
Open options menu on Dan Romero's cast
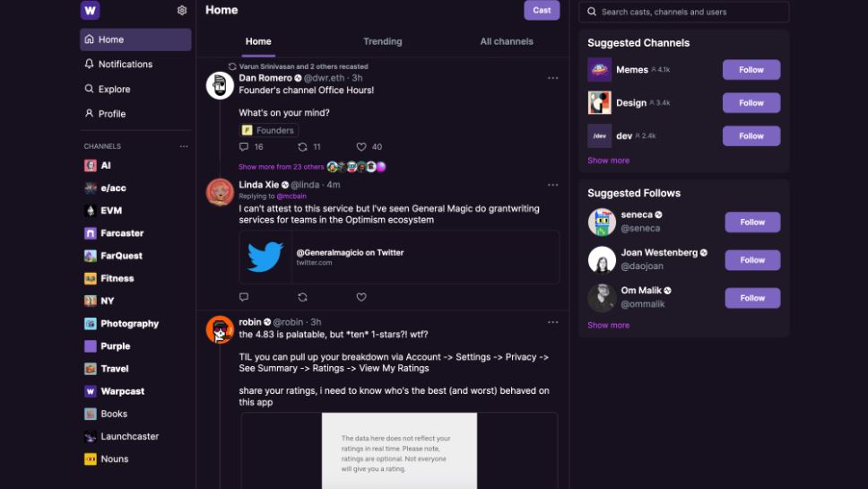coord(552,78)
